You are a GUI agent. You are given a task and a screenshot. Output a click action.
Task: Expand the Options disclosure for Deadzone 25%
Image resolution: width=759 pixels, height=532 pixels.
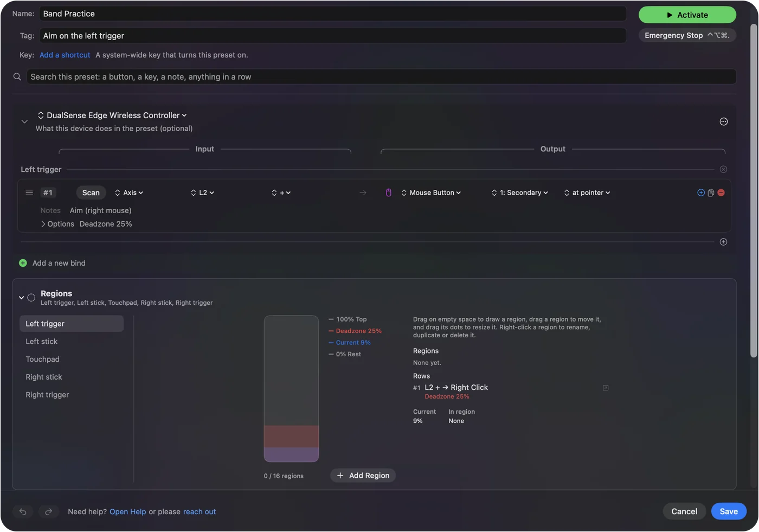coord(43,224)
